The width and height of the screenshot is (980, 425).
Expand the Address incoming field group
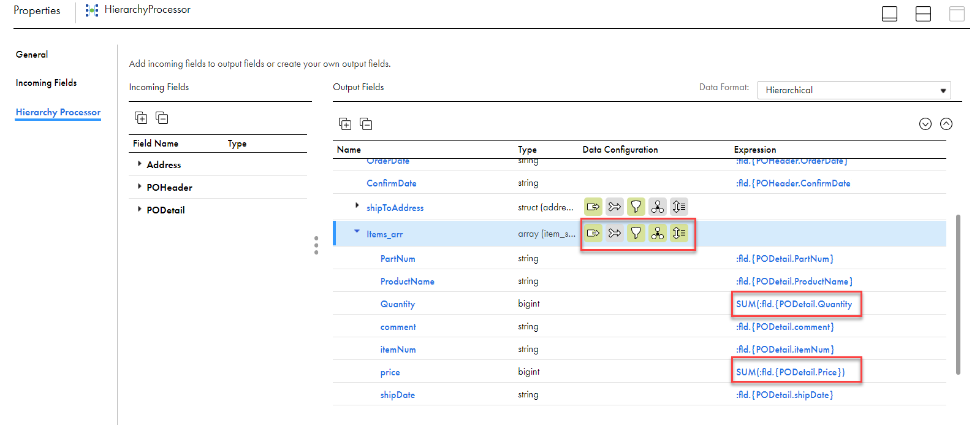pos(140,164)
